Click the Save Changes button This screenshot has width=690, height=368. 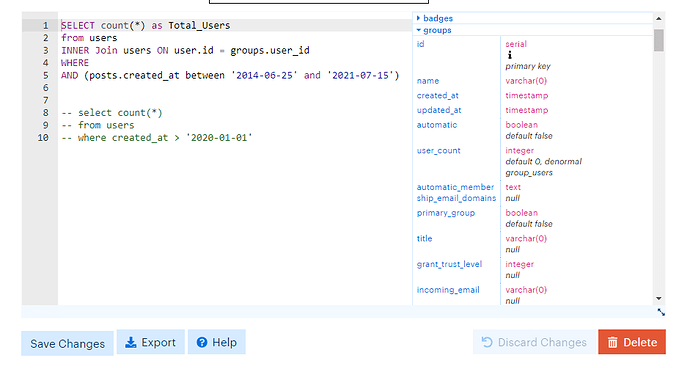(x=67, y=343)
